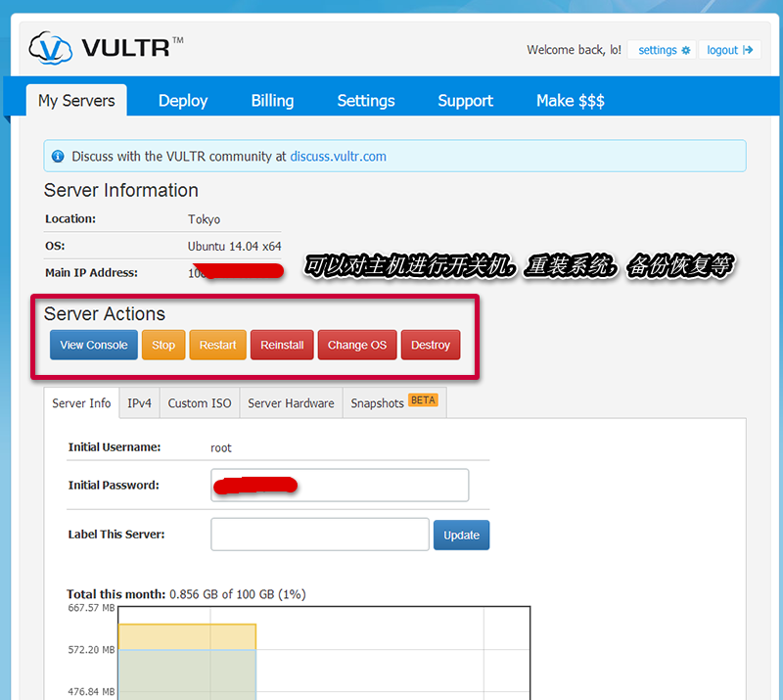Image resolution: width=783 pixels, height=700 pixels.
Task: Launch the View Console button
Action: click(x=94, y=345)
